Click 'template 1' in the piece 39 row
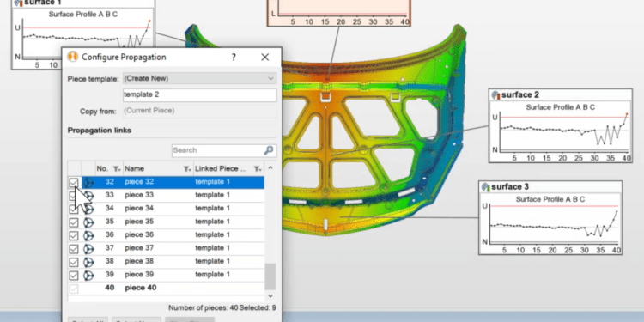This screenshot has width=644, height=322. (212, 274)
